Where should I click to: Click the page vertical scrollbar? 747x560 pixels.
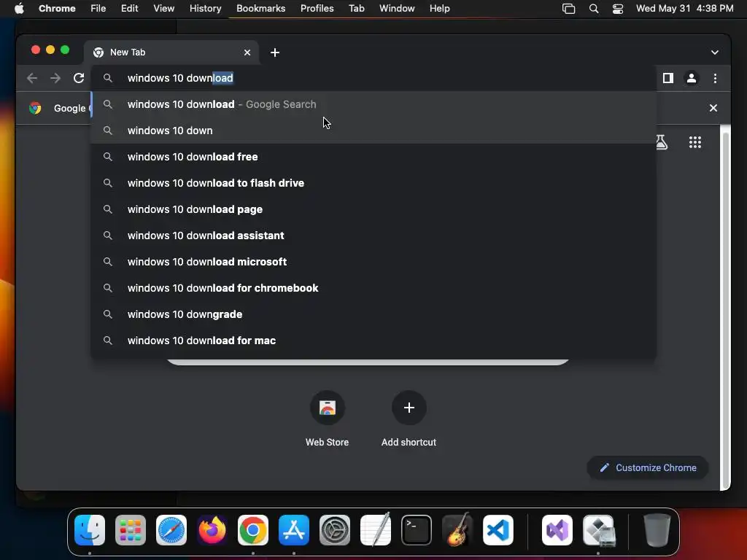(726, 309)
